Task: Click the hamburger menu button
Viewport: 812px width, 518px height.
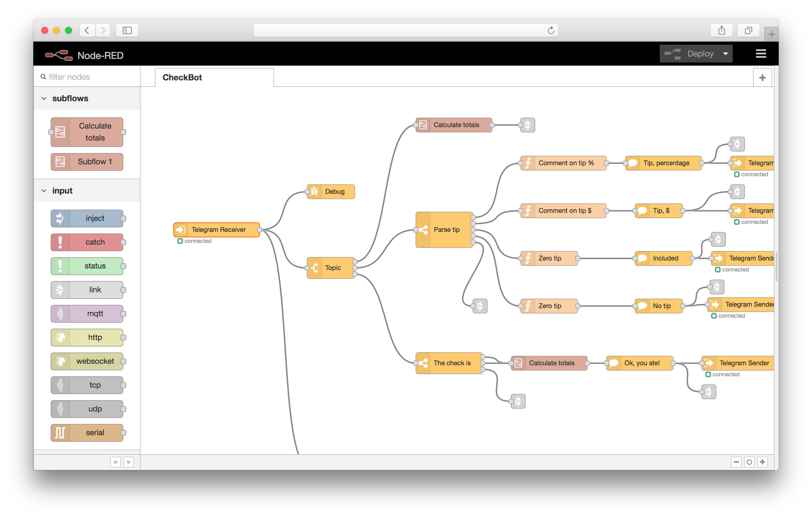Action: (760, 54)
